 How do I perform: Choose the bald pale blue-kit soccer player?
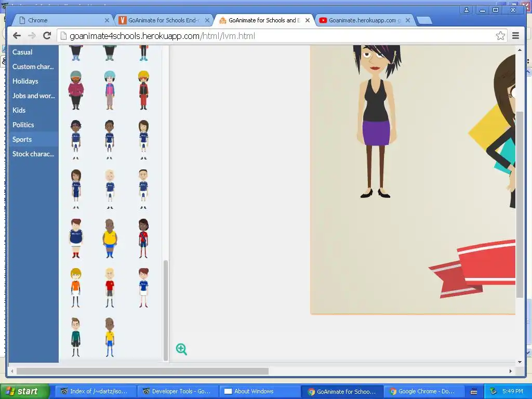click(x=110, y=189)
